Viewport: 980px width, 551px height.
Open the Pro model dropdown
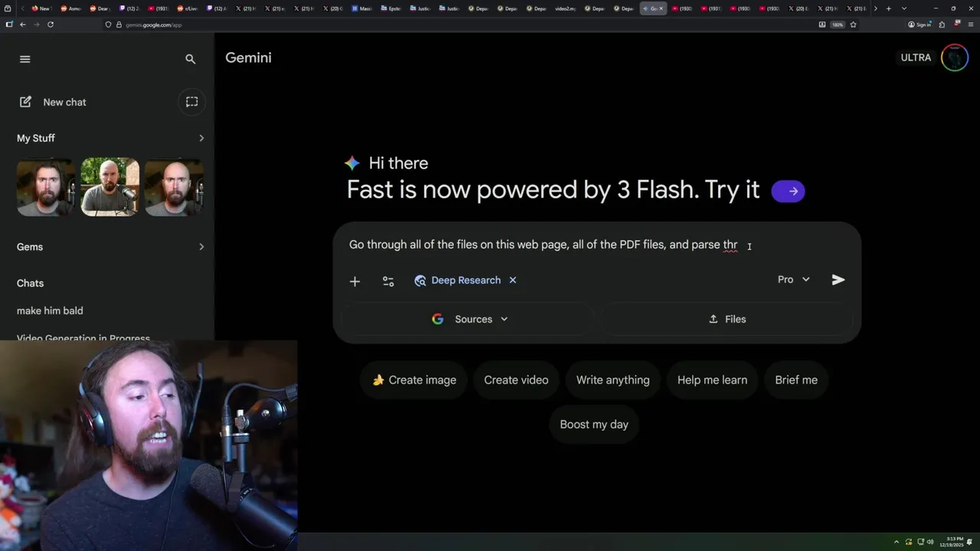click(794, 279)
